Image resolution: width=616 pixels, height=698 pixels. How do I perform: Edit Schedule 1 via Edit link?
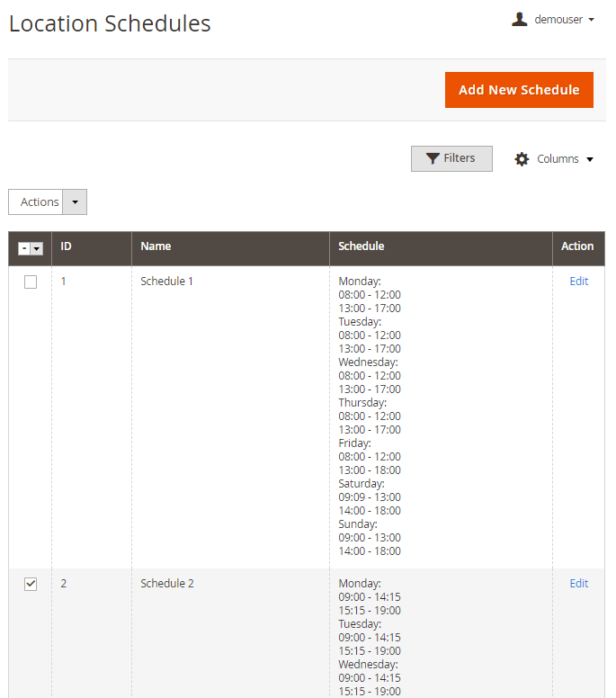[x=578, y=282]
